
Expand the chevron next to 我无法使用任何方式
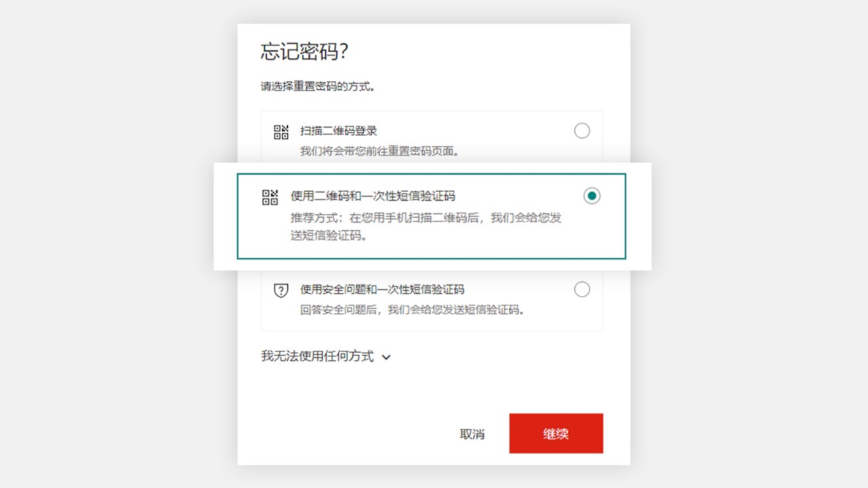point(387,357)
